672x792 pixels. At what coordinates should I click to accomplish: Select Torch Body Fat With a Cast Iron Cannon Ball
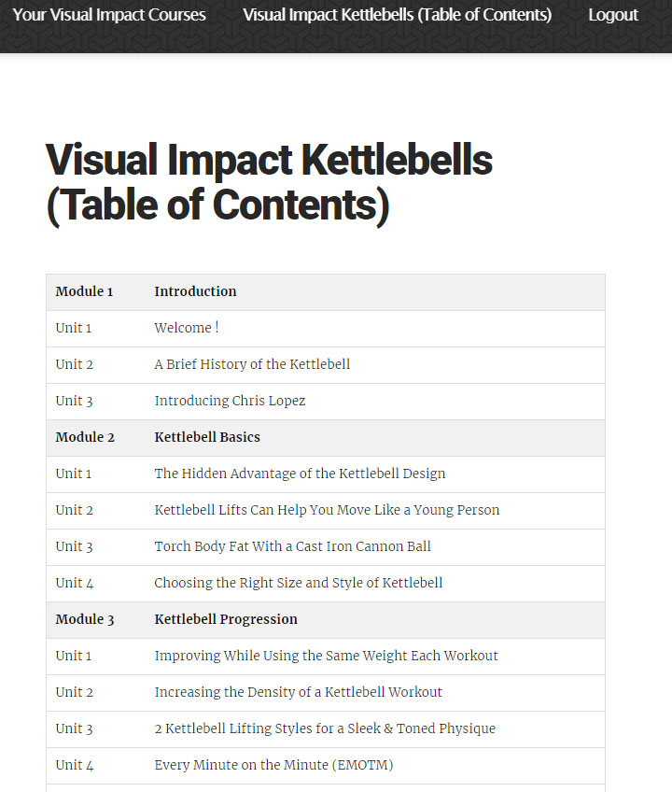click(x=292, y=546)
